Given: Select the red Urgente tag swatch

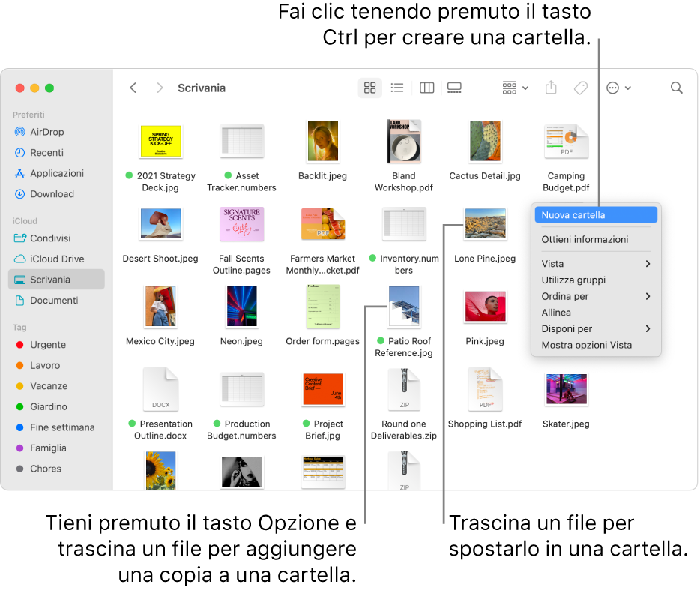Looking at the screenshot, I should [x=22, y=345].
